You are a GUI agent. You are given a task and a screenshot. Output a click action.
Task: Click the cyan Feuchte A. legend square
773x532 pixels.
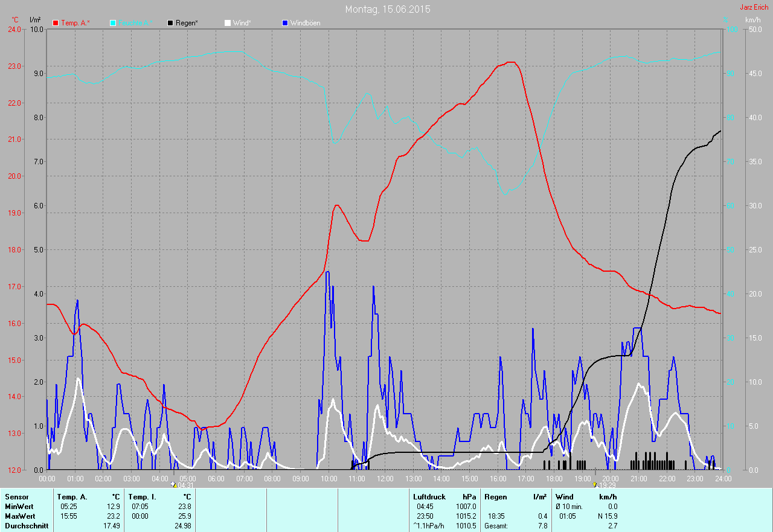tap(113, 23)
